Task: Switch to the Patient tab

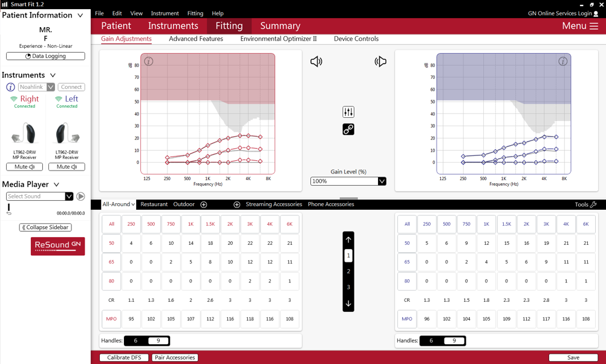Action: 116,26
